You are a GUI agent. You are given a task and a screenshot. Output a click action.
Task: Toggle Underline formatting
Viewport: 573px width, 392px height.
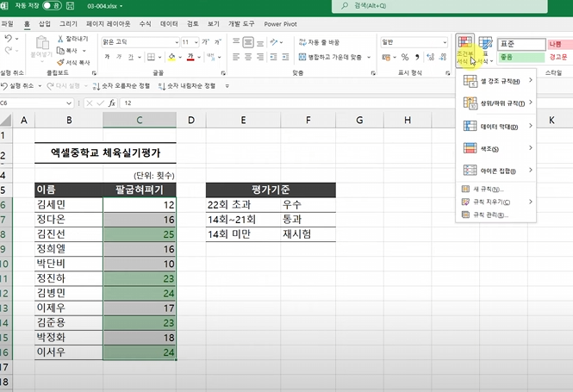130,57
